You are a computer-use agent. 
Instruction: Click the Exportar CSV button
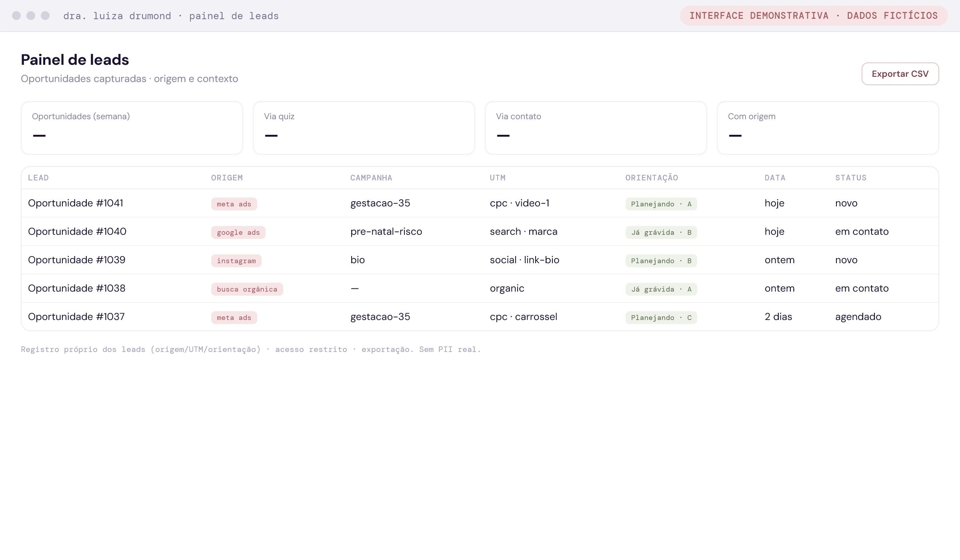coord(900,74)
